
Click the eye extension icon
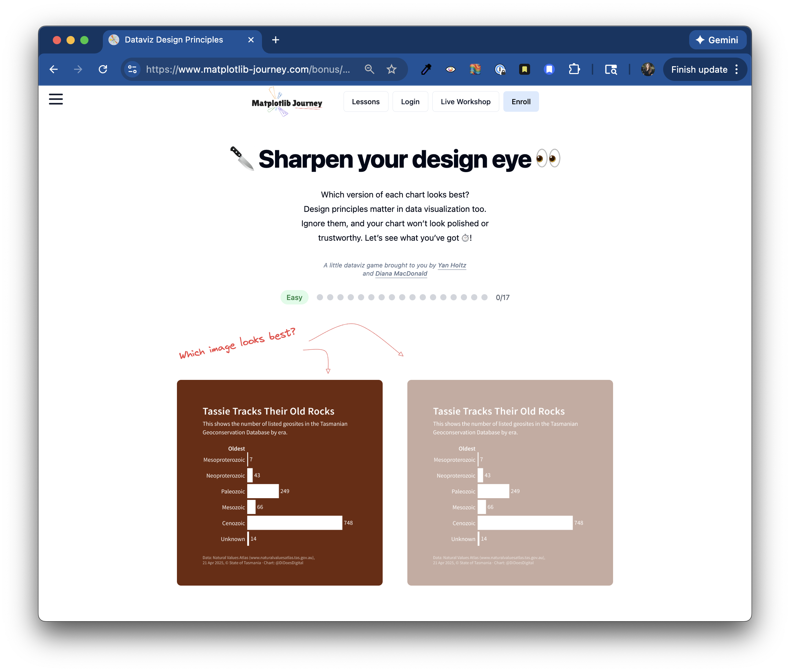tap(450, 69)
